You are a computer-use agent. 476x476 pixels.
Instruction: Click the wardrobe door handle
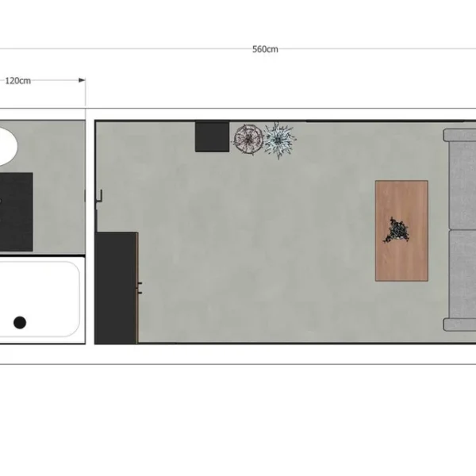coord(140,287)
